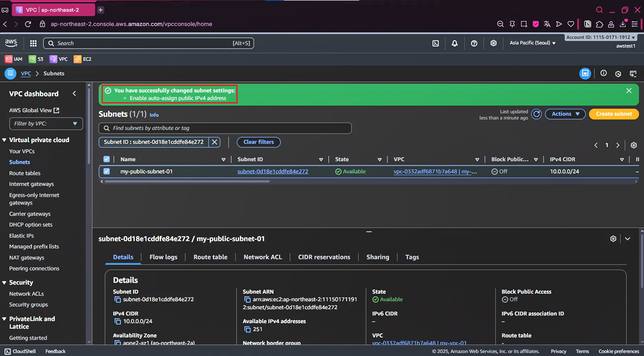Expand the Filter by VPC dropdown
Image resolution: width=644 pixels, height=356 pixels.
coord(46,124)
